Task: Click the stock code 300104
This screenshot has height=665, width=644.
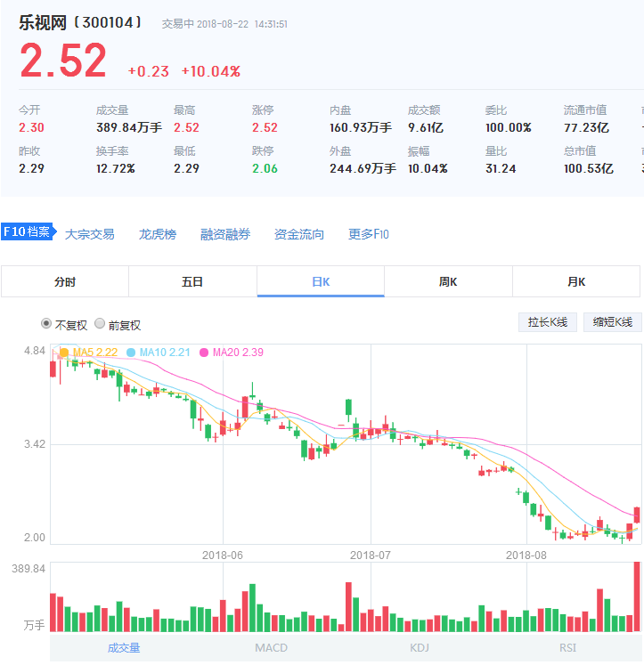Action: pos(108,22)
